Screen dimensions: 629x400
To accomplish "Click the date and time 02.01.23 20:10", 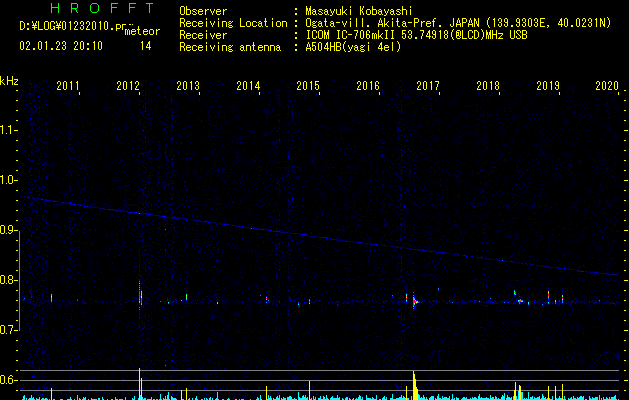I will pyautogui.click(x=61, y=46).
